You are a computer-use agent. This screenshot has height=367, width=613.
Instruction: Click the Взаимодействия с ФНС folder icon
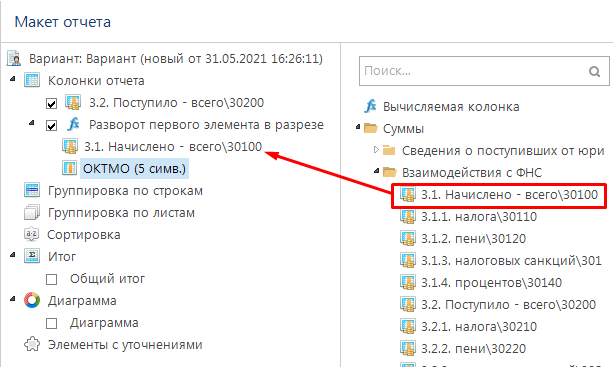389,172
